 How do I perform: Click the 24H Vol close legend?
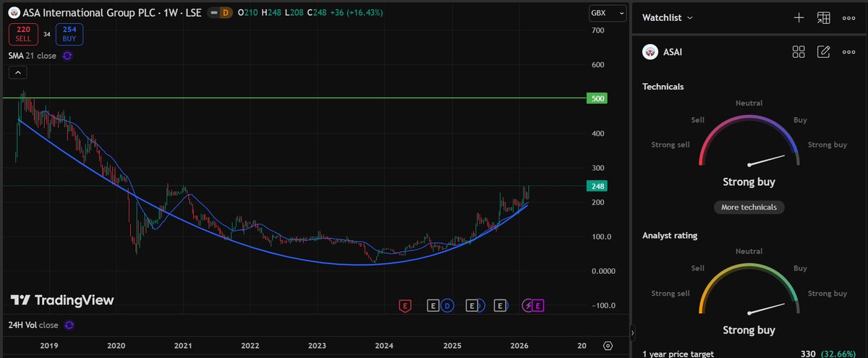point(33,325)
